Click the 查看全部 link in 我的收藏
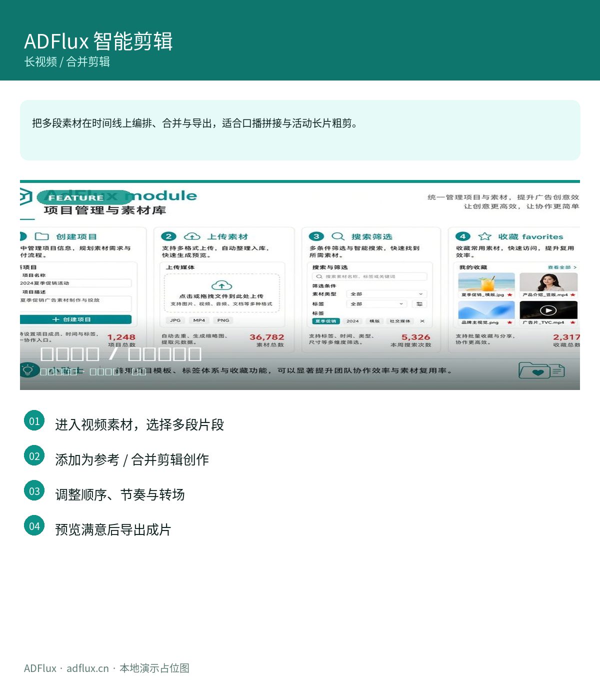Viewport: 600px width, 700px height. coord(562,267)
